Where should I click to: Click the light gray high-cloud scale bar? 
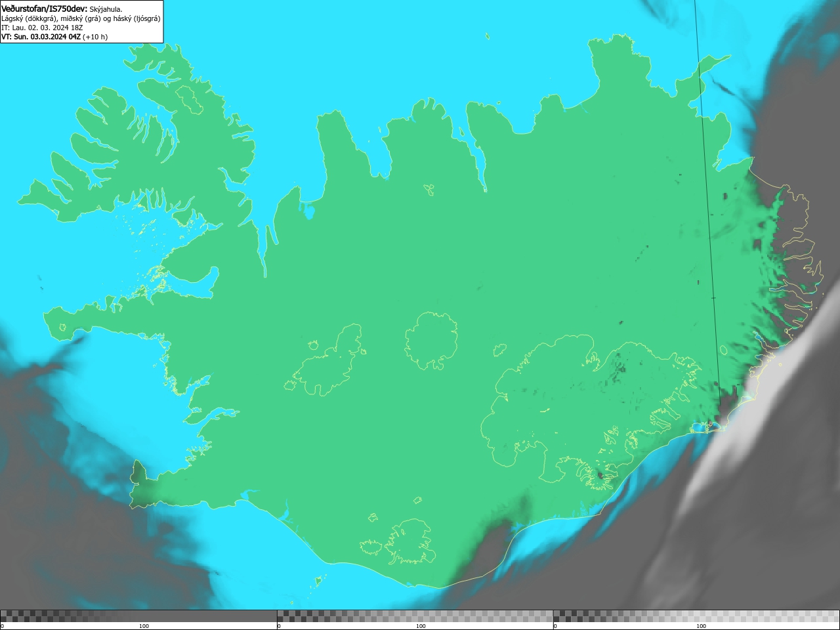click(696, 616)
